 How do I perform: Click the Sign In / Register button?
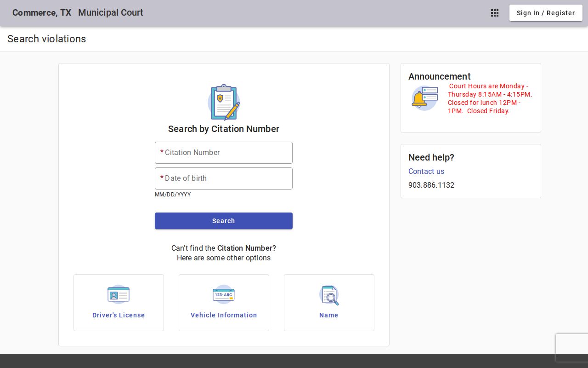click(546, 13)
